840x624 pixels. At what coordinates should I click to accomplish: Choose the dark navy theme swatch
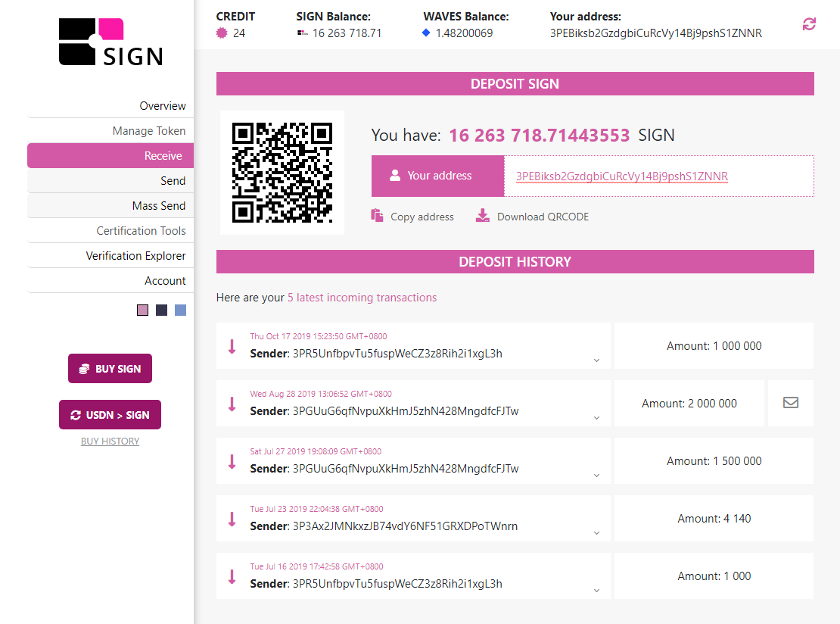(161, 310)
